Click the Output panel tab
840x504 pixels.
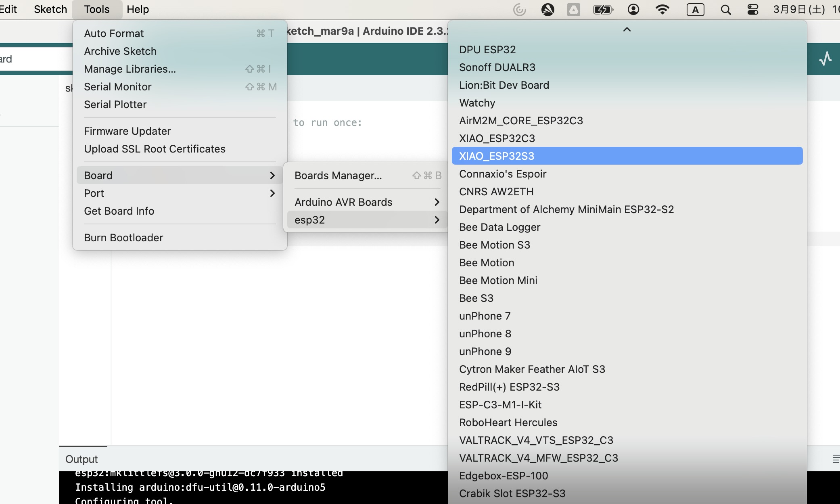point(81,459)
